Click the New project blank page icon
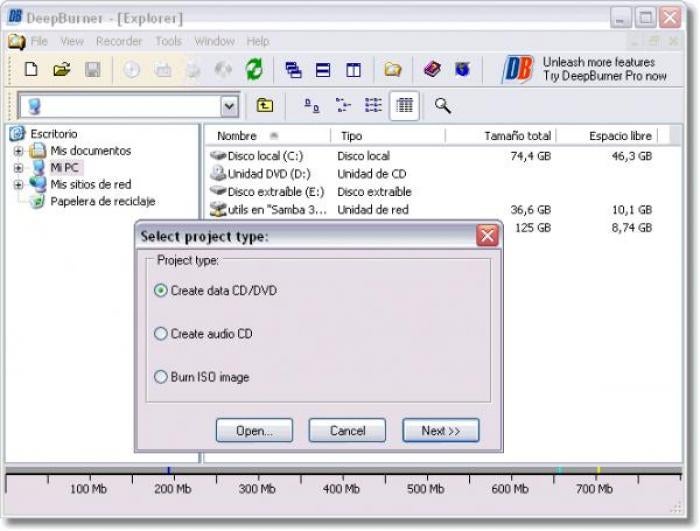700x531 pixels. pyautogui.click(x=31, y=70)
